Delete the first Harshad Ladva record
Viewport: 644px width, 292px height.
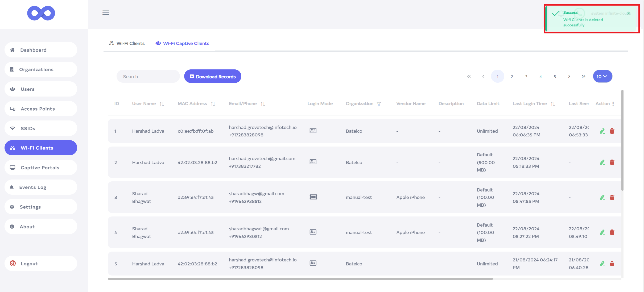[612, 131]
